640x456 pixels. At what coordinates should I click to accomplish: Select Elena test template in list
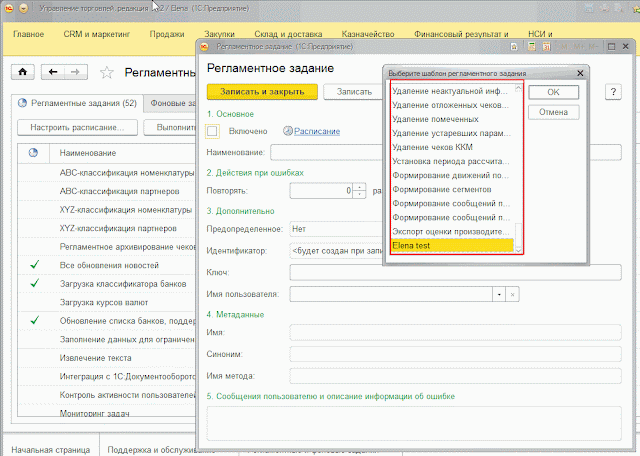452,246
